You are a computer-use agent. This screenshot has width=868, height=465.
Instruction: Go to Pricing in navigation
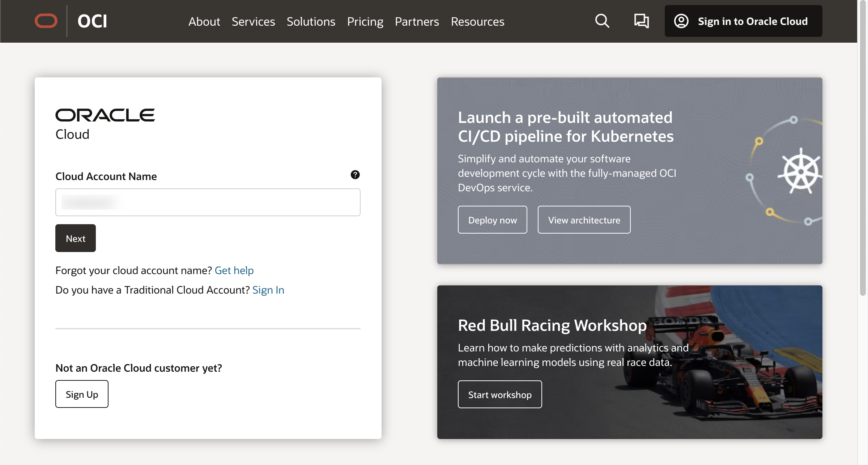pos(365,22)
